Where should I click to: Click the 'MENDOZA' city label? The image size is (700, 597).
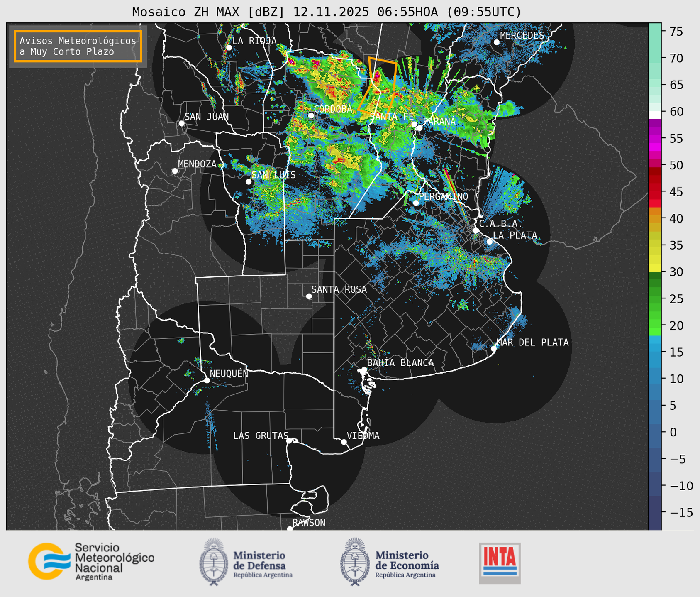(x=198, y=164)
